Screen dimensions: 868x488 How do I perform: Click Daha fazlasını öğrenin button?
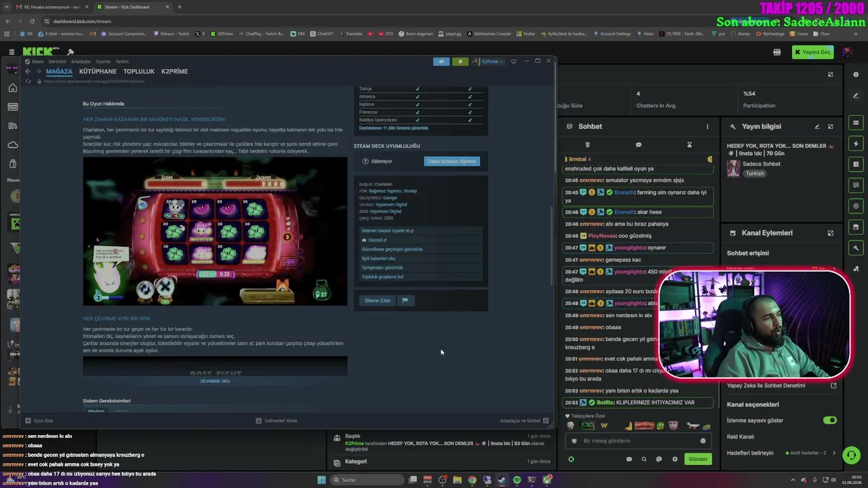coord(452,161)
